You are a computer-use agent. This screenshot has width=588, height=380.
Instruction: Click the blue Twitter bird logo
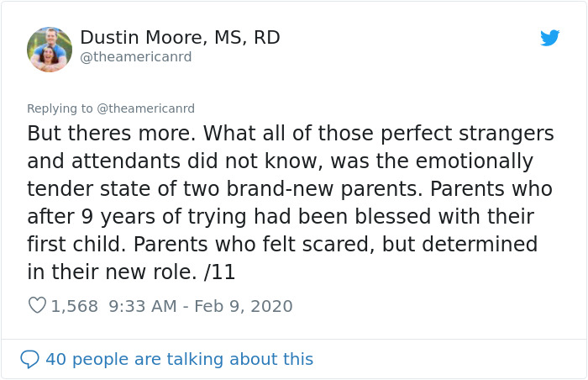point(549,38)
